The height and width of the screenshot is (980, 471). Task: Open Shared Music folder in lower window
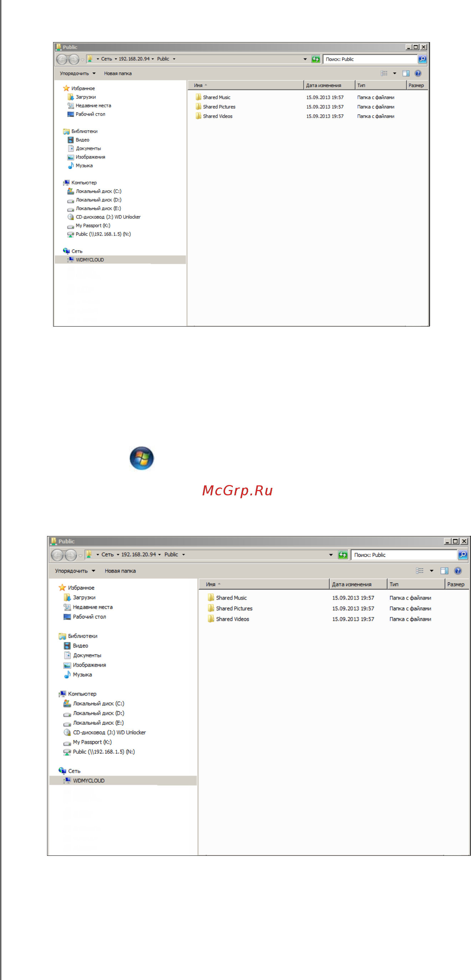point(227,598)
